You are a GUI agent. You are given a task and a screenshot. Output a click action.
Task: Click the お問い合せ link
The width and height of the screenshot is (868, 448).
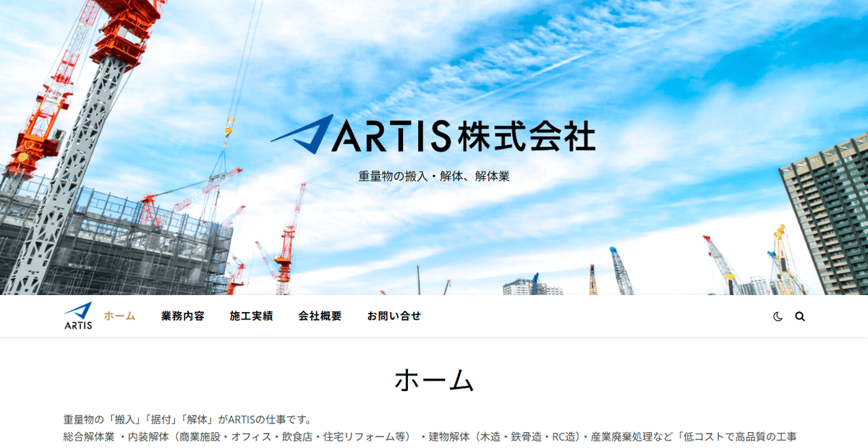393,316
